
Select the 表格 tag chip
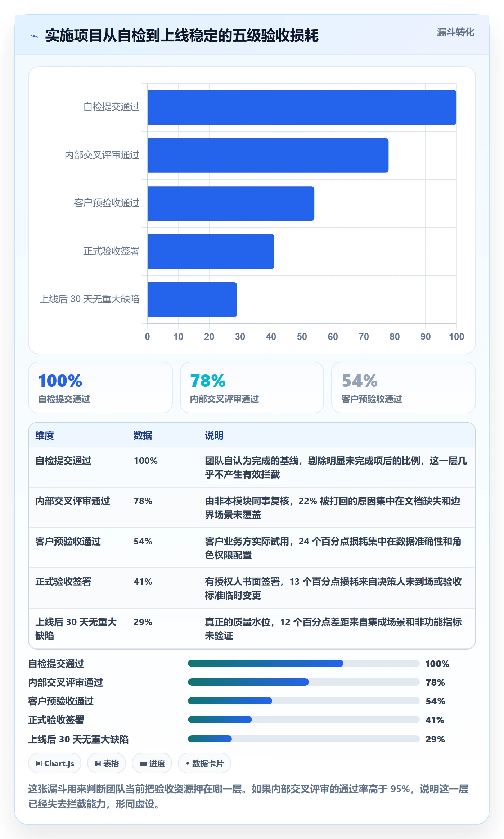click(x=107, y=763)
